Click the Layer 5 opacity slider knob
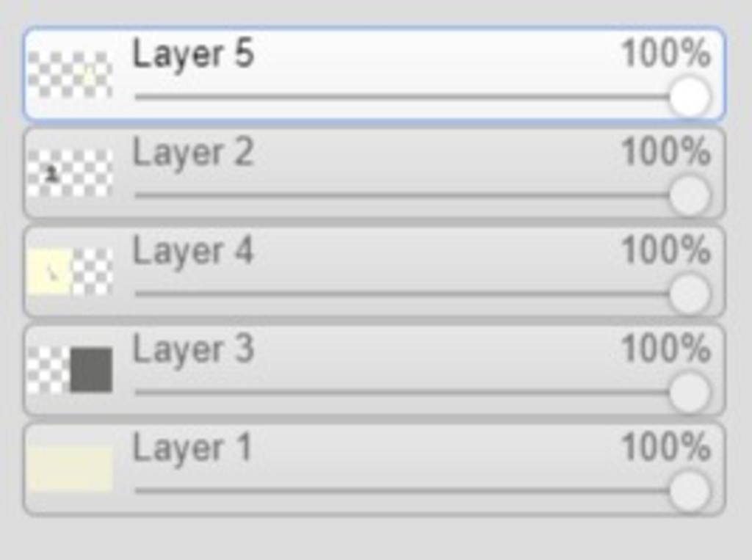The height and width of the screenshot is (560, 752). coord(690,98)
